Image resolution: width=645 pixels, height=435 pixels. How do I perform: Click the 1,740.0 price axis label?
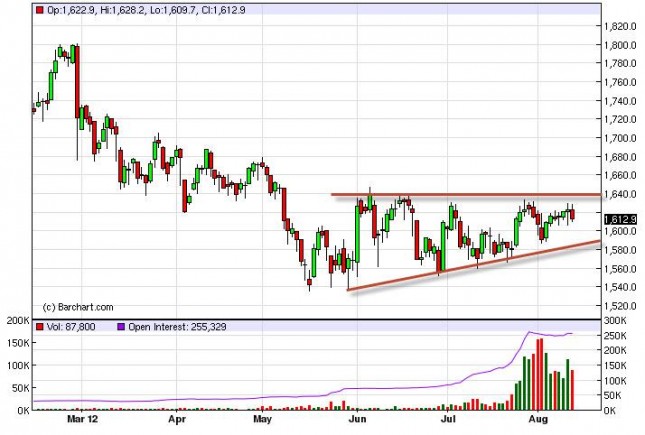point(620,101)
